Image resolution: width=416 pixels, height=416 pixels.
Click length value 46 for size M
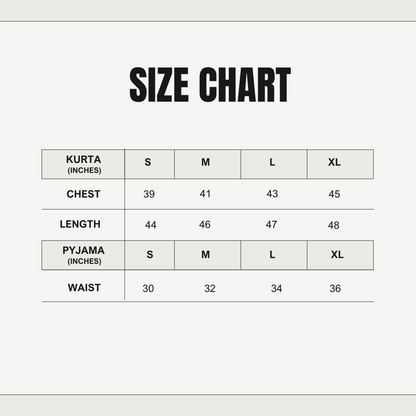205,225
